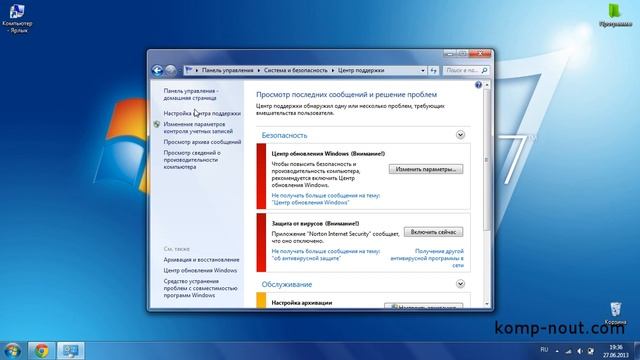640x360 pixels.
Task: Show hidden tray icons arrow
Action: tap(557, 351)
